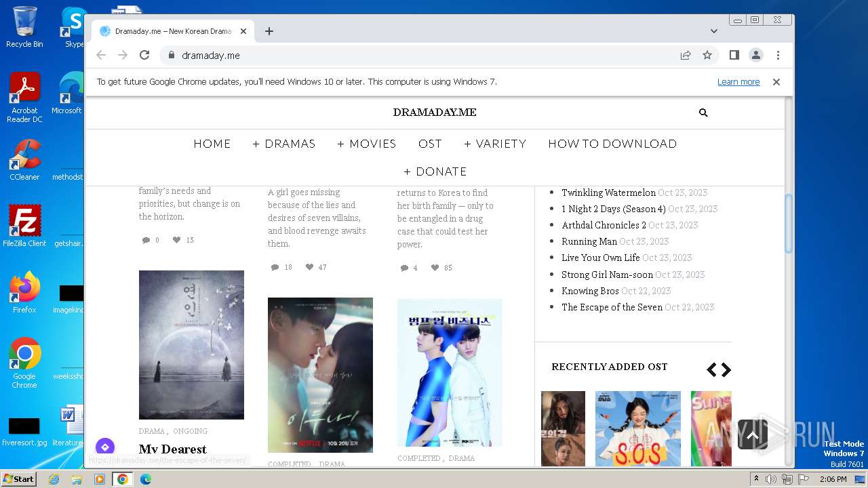Viewport: 868px width, 488px height.
Task: Open the OST menu item
Action: click(430, 144)
